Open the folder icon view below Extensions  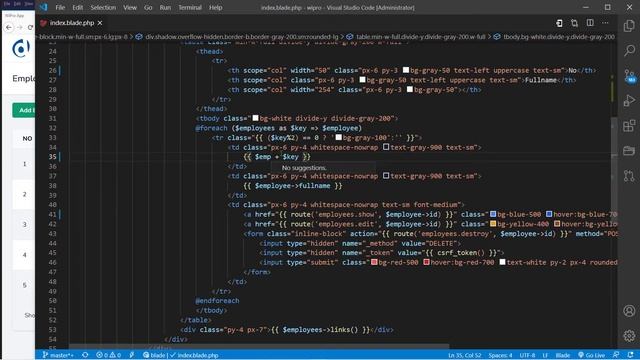(629, 151)
